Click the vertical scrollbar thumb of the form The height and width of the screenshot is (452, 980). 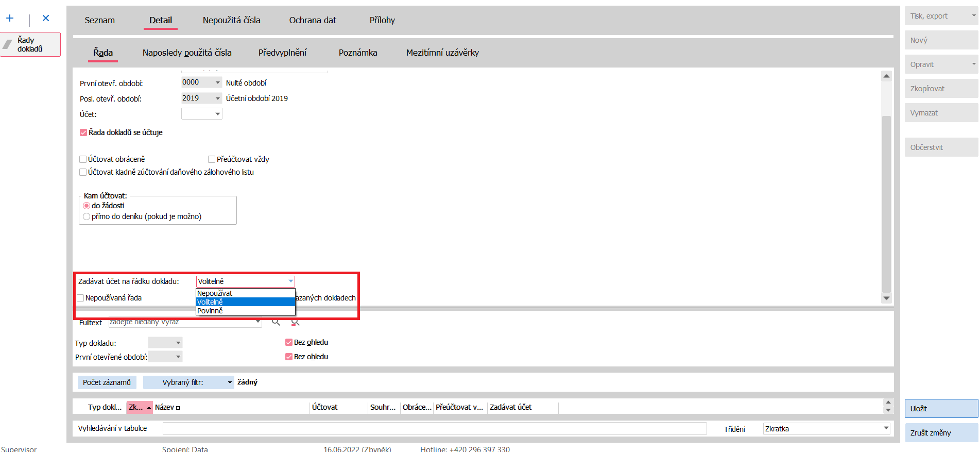coord(886,204)
